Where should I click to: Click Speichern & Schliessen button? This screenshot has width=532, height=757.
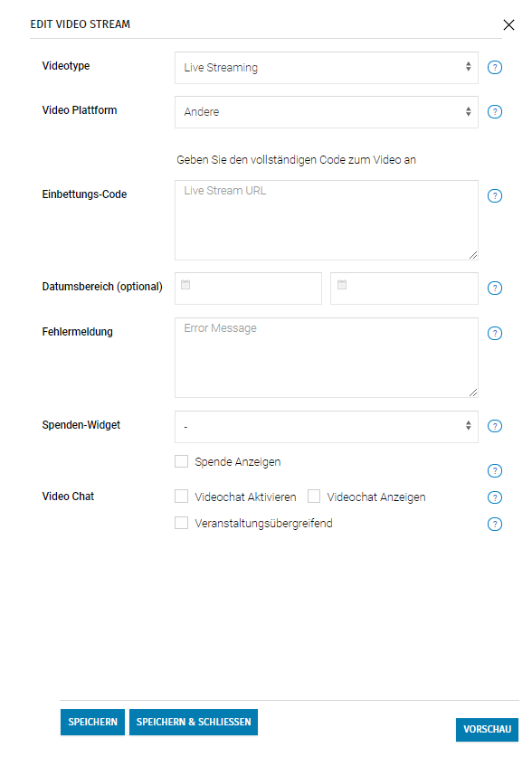click(x=194, y=723)
